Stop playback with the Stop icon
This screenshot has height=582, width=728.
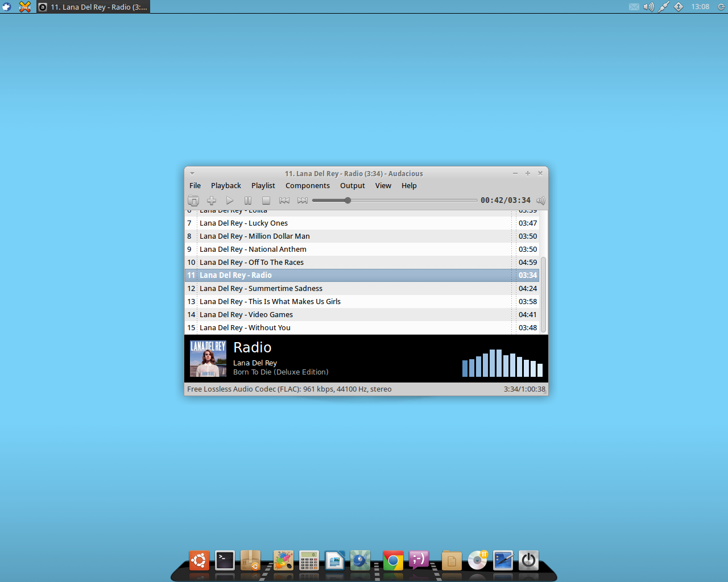(266, 201)
